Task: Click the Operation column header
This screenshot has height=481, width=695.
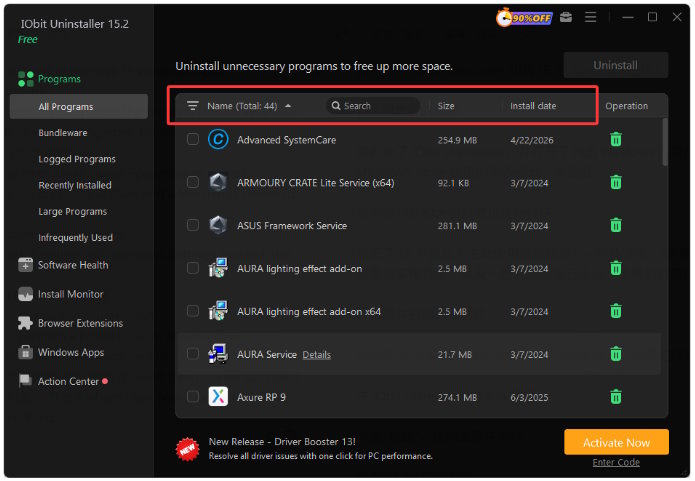Action: click(626, 106)
